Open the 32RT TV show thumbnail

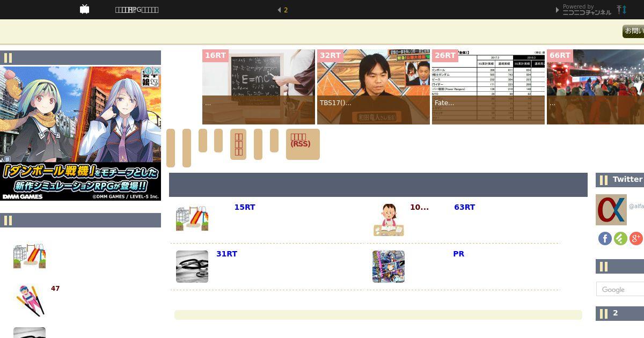tap(374, 87)
